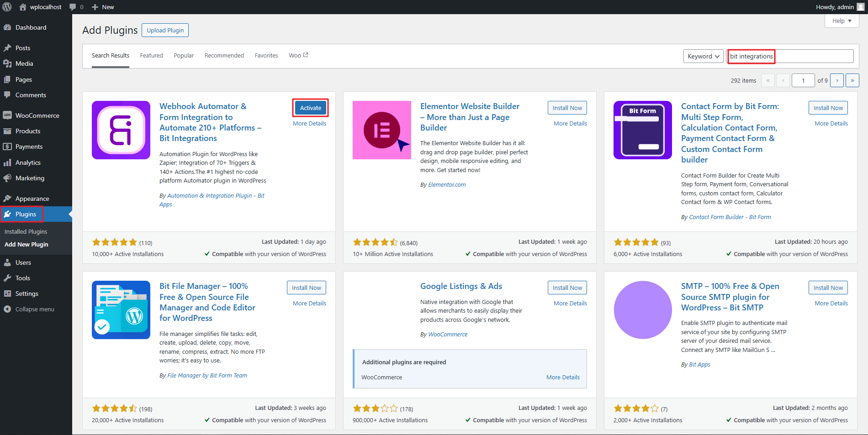
Task: Go to next page of plugin results
Action: point(836,80)
